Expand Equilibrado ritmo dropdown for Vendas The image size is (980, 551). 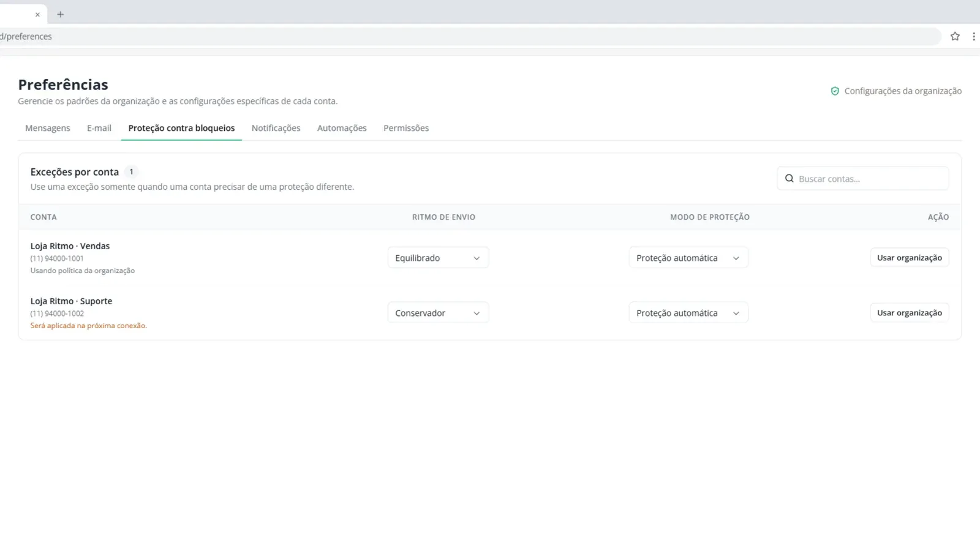tap(438, 258)
